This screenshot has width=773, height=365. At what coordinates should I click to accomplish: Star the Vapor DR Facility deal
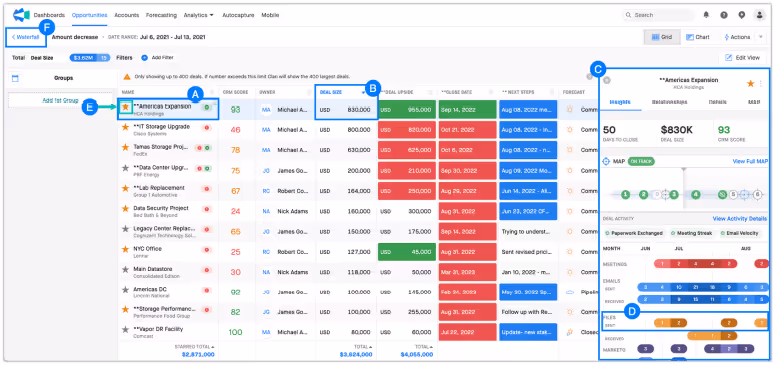[x=126, y=329]
